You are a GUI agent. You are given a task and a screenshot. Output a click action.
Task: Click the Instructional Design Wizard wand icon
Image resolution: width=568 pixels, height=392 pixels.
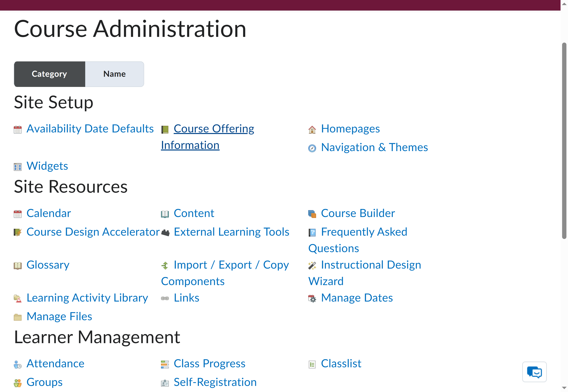pyautogui.click(x=312, y=265)
